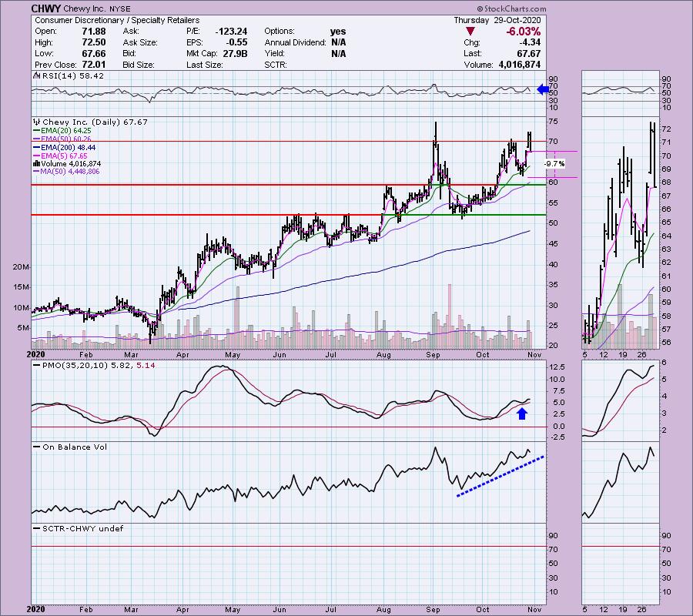Click the 'Ask Size:' label

[140, 42]
